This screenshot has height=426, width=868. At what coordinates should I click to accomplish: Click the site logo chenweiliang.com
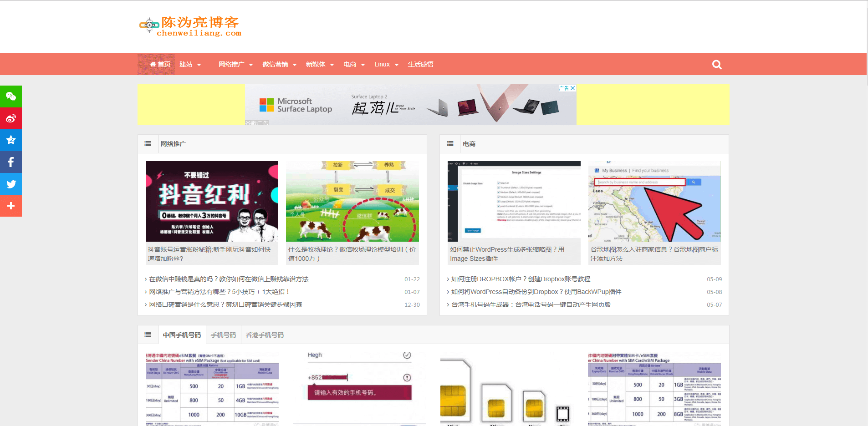[x=190, y=26]
